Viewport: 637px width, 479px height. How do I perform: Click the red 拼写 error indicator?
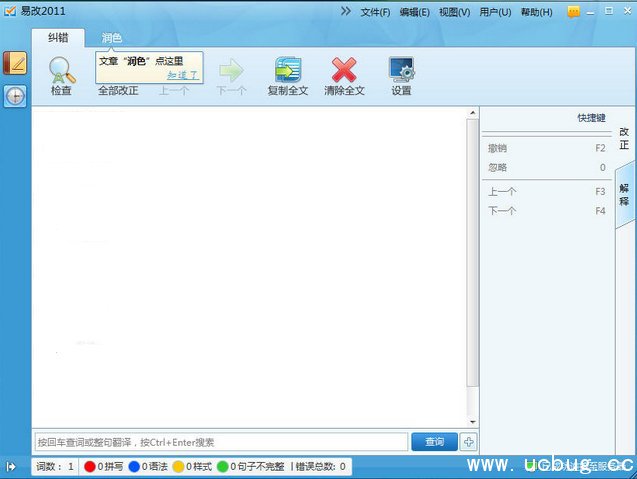104,466
